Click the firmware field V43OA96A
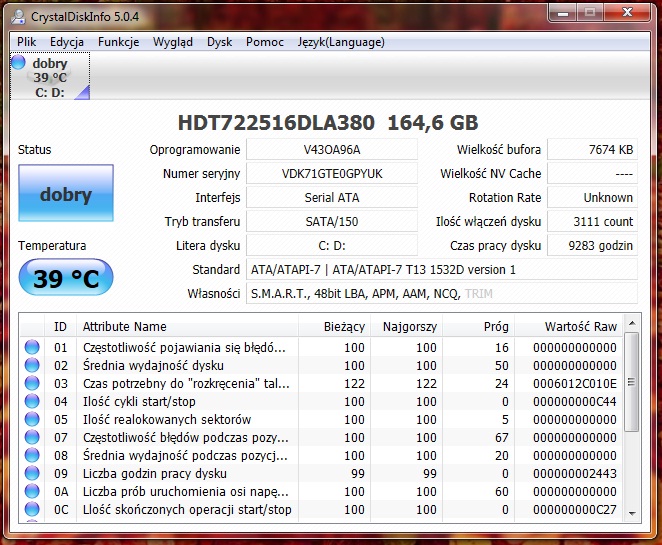Image resolution: width=662 pixels, height=545 pixels. [332, 149]
